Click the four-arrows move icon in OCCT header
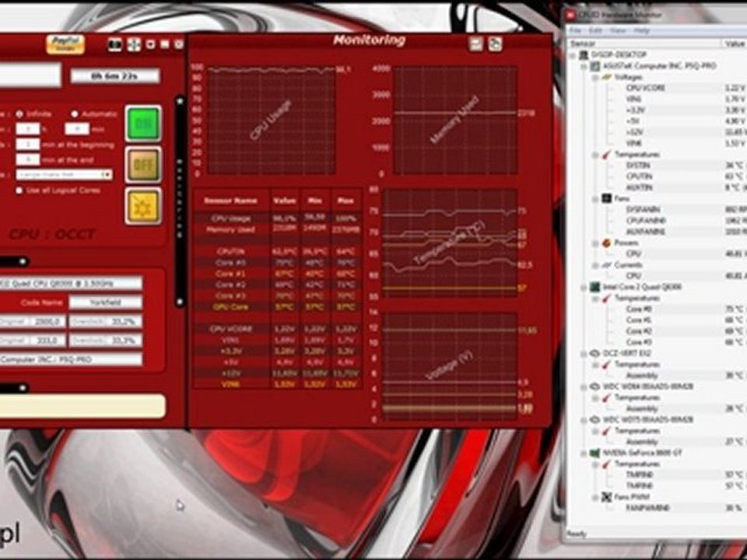The height and width of the screenshot is (560, 747). pos(134,45)
